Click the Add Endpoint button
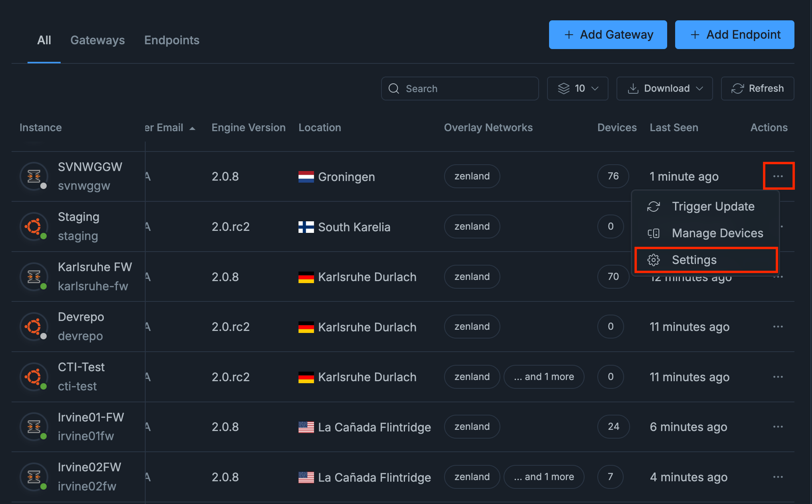The image size is (812, 504). [x=734, y=35]
